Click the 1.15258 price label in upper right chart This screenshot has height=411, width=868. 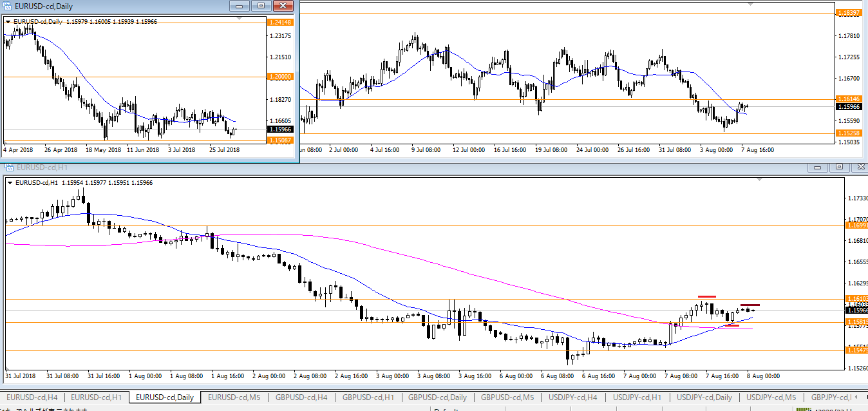(850, 133)
